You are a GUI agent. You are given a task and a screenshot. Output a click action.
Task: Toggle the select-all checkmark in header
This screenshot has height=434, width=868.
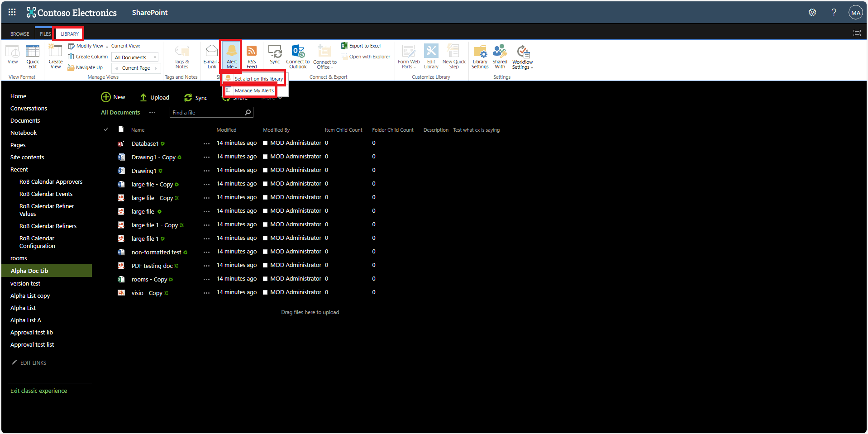click(x=106, y=129)
